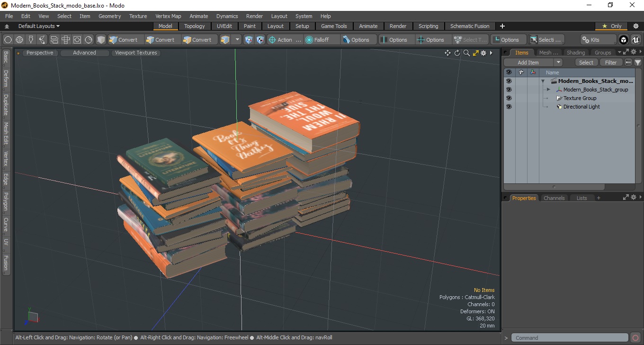Open the Channels tab
Viewport: 644px width, 345px height.
coord(554,198)
